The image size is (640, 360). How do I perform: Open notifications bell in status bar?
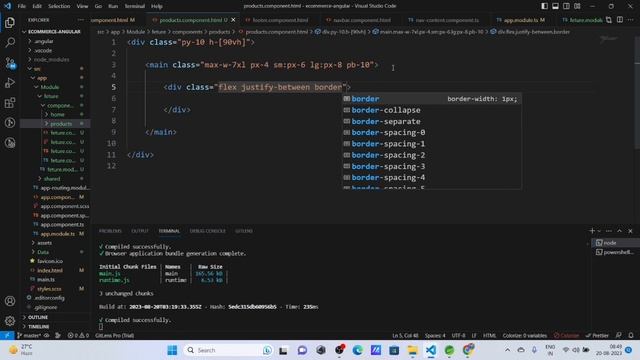pos(631,336)
